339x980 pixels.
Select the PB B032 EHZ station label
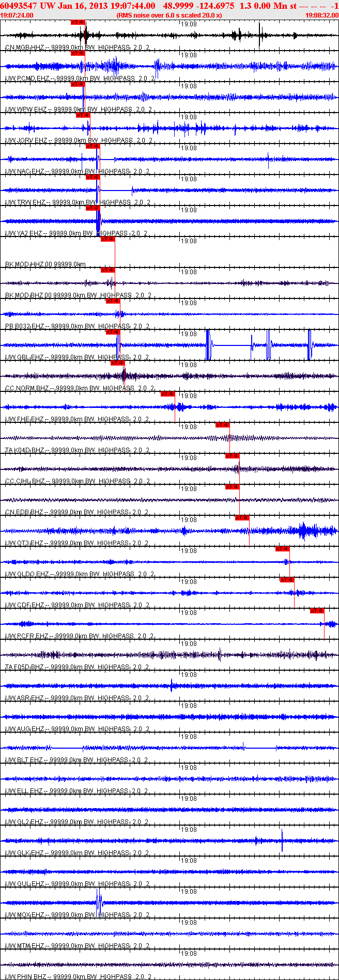click(x=78, y=326)
